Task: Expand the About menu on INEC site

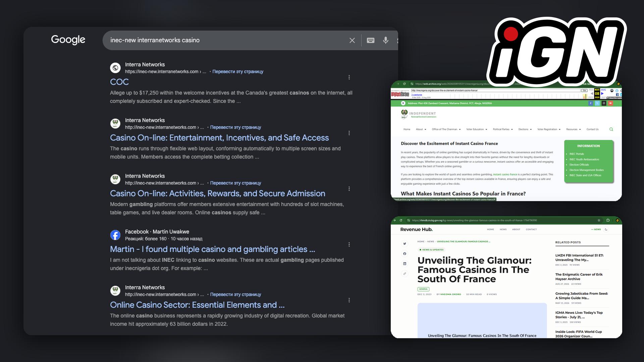Action: tap(421, 129)
